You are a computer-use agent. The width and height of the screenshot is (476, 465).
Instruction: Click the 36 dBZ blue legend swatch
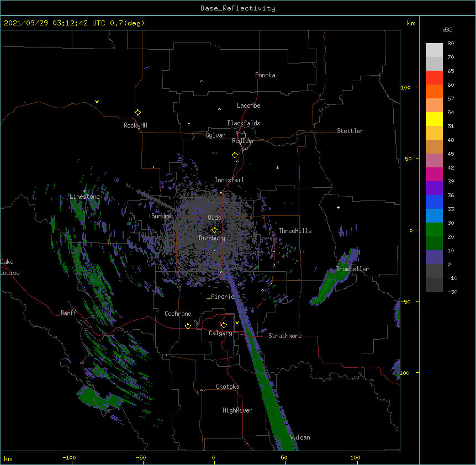434,202
